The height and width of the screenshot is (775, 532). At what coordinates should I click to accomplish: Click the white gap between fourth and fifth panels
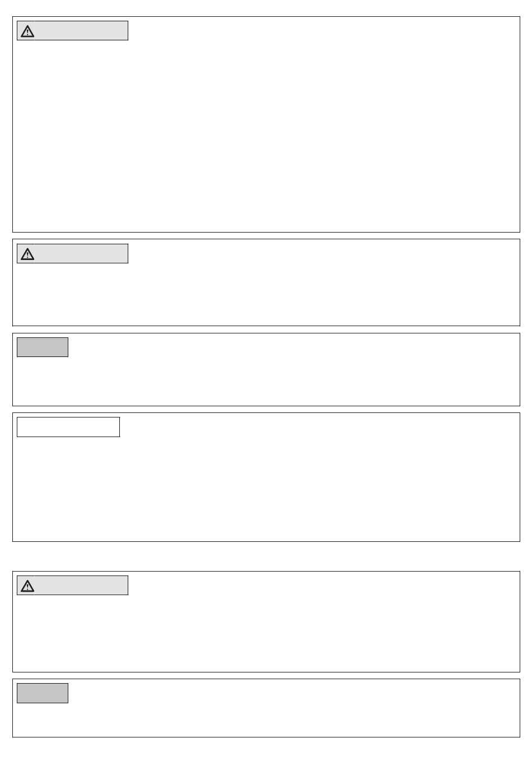coord(266,556)
